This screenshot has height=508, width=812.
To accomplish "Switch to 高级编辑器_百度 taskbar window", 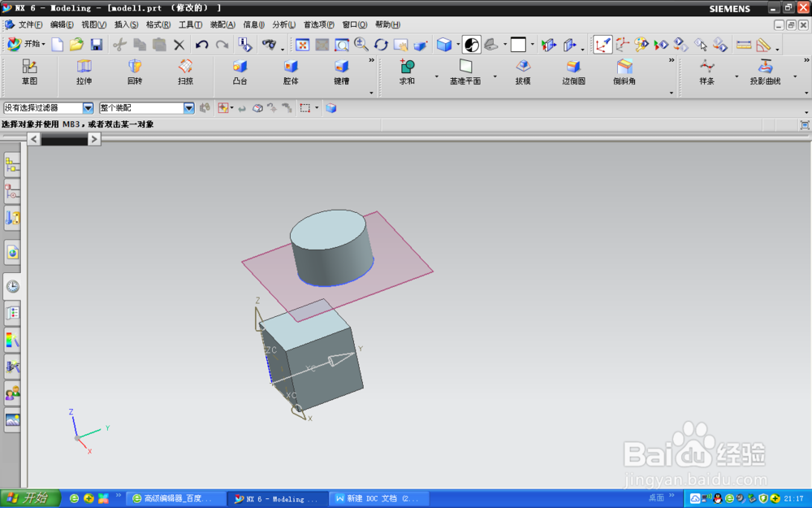I will tap(176, 499).
